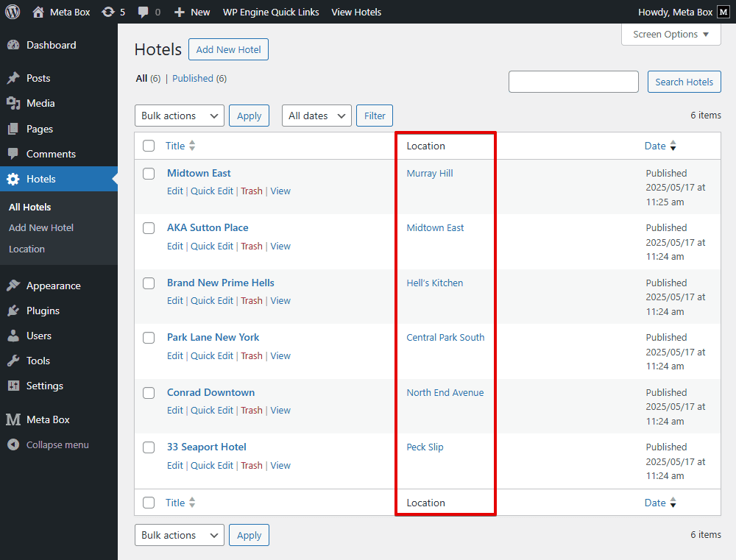Viewport: 736px width, 560px height.
Task: Open Quick Edit for Conrad Downtown
Action: (213, 410)
